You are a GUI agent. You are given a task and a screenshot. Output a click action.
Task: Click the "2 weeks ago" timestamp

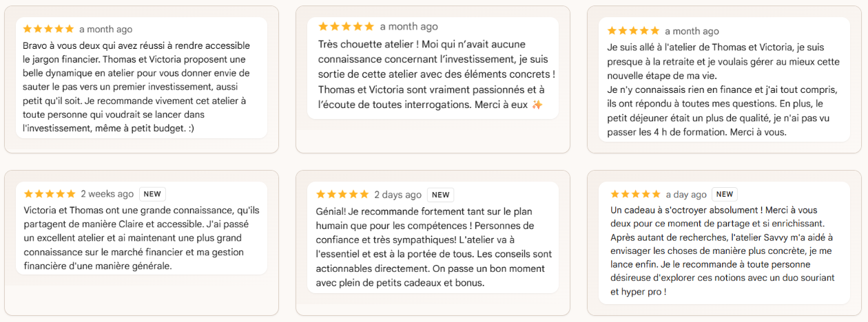point(107,194)
